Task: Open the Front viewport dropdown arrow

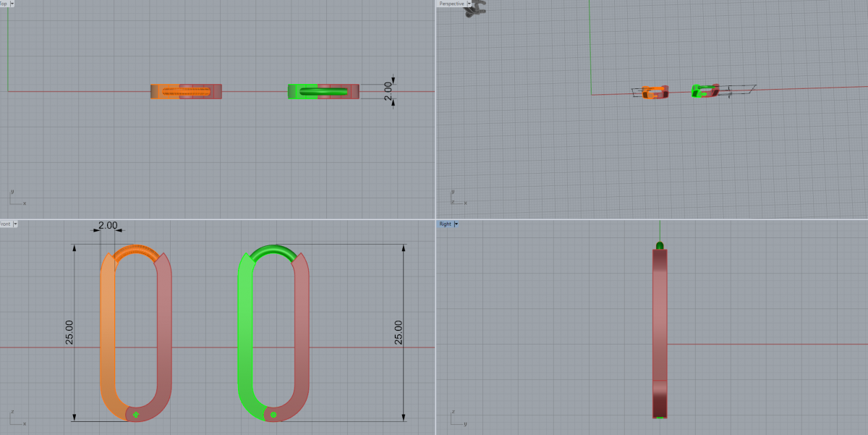Action: click(x=15, y=224)
